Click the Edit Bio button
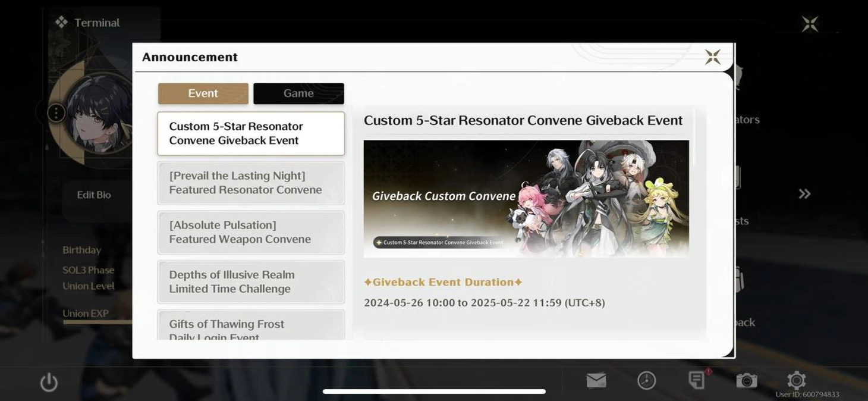Viewport: 868px width, 401px height. 94,195
